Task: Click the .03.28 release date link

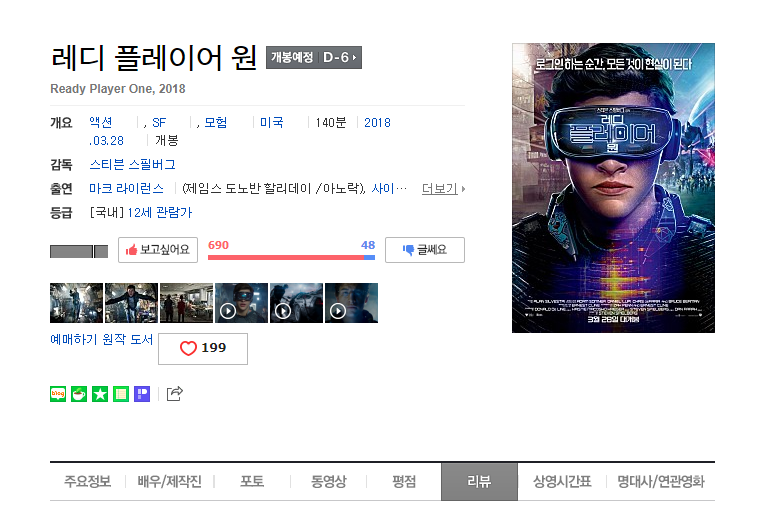Action: click(106, 141)
